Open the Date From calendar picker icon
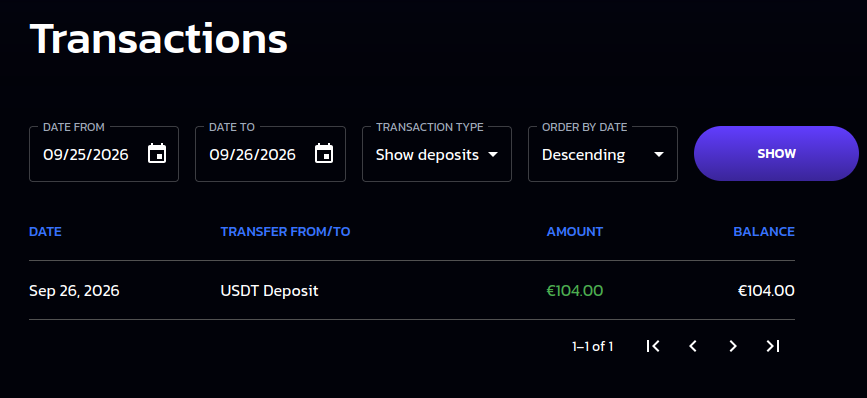 (x=157, y=154)
